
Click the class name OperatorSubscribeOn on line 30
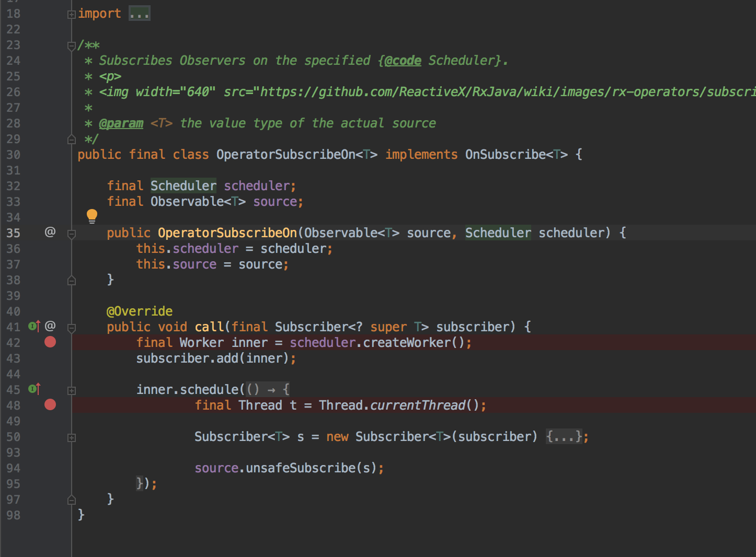tap(286, 155)
